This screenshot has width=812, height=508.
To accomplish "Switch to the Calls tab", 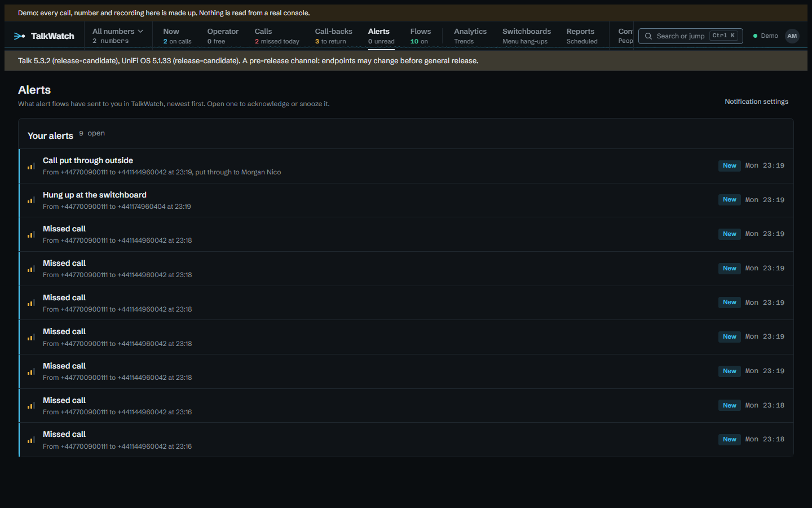I will [277, 36].
